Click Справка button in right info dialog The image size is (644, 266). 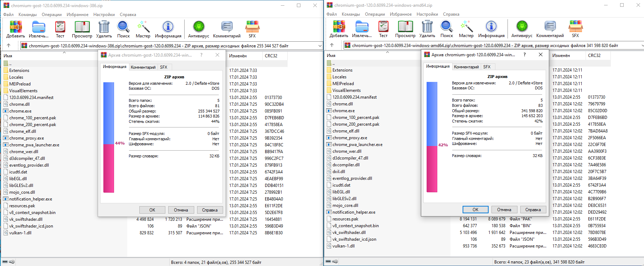click(533, 210)
